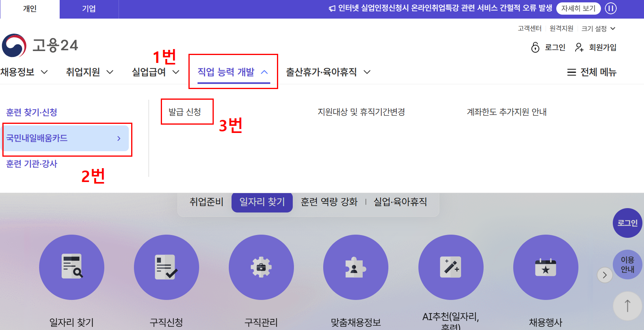The image size is (644, 330).
Task: Switch to the 기업 tab
Action: coord(89,9)
